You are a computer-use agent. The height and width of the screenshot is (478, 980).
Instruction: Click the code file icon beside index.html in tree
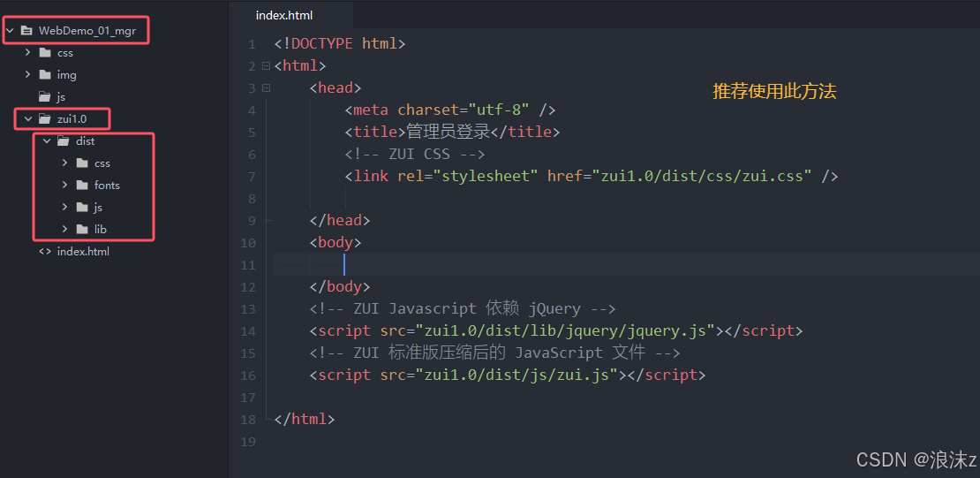tap(44, 251)
